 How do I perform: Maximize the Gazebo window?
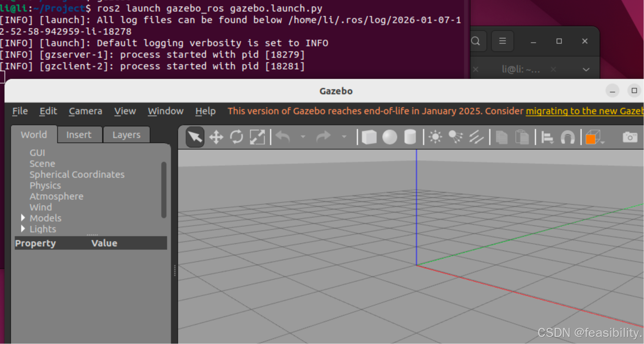(x=634, y=91)
